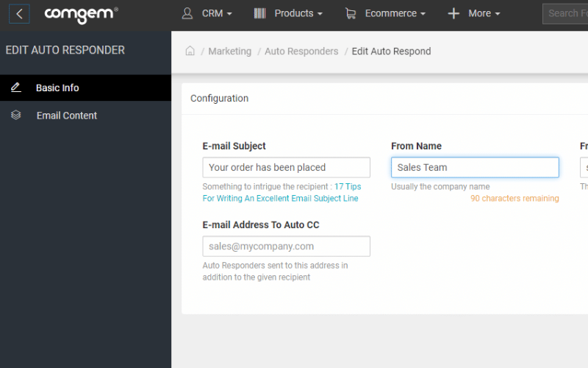Viewport: 588px width, 368px height.
Task: Click the CRM user icon
Action: coord(187,13)
